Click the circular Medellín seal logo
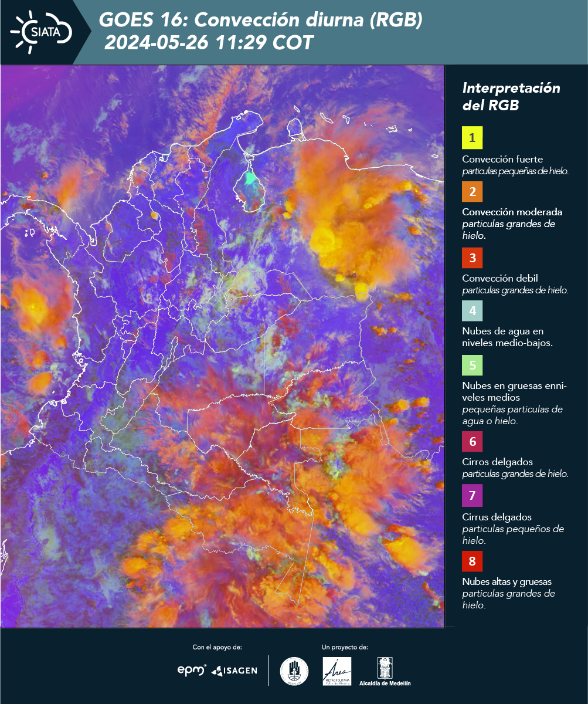The height and width of the screenshot is (704, 588). [294, 671]
